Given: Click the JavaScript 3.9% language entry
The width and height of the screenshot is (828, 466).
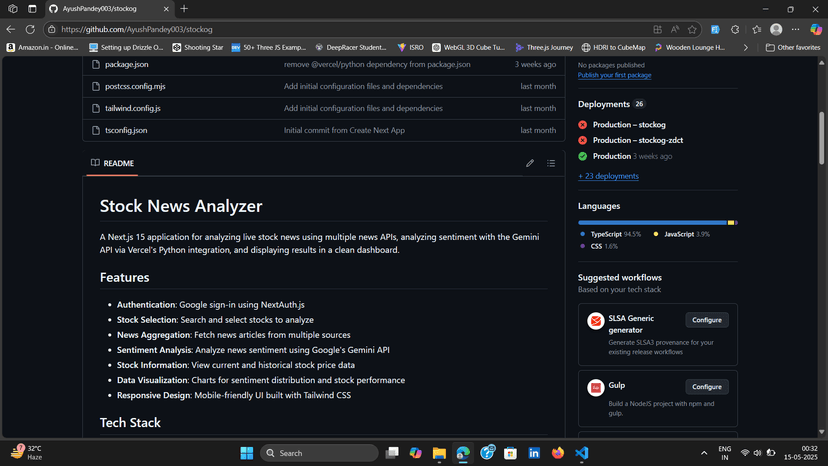Looking at the screenshot, I should coord(682,234).
